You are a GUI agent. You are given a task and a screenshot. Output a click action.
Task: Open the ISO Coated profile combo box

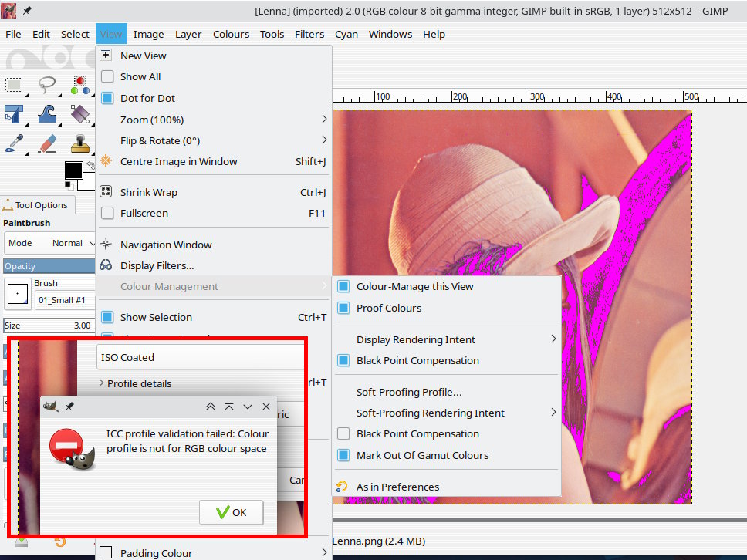click(200, 357)
